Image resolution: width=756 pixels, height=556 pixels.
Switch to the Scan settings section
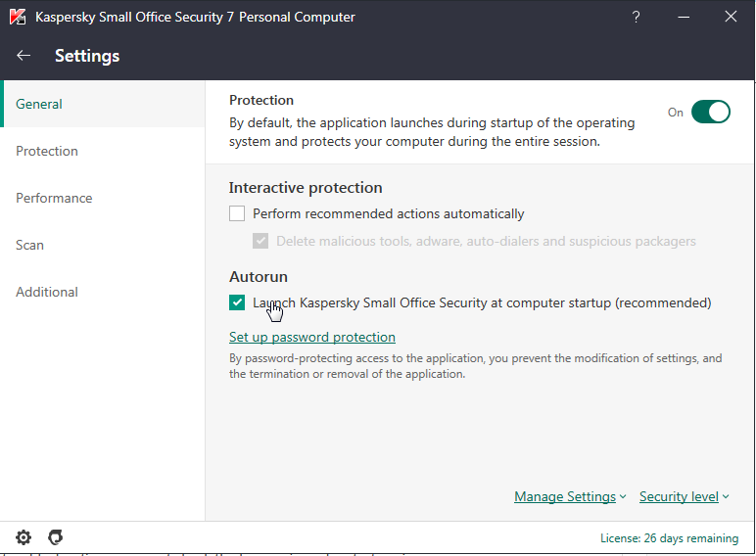pyautogui.click(x=30, y=245)
